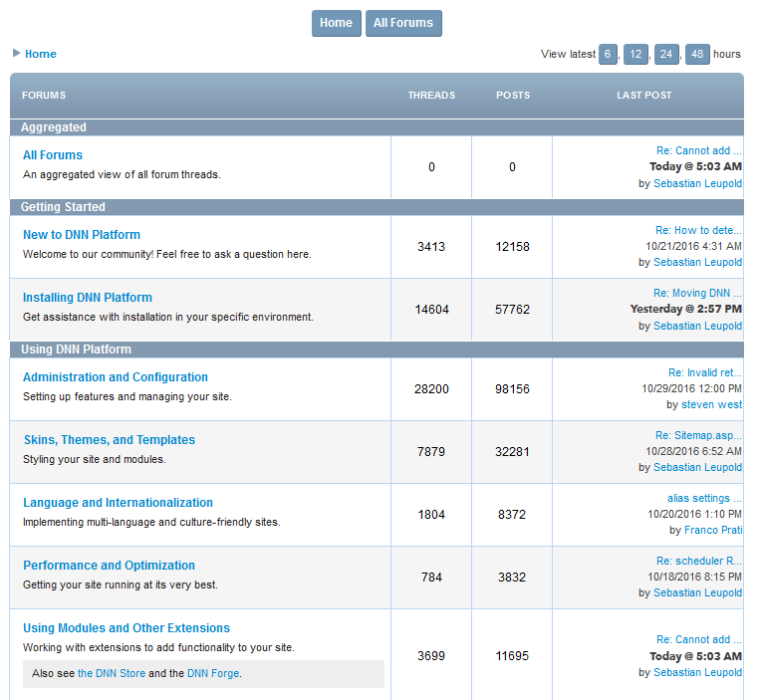The height and width of the screenshot is (700, 758).
Task: Click the Using DNN Platform group header
Action: (377, 350)
